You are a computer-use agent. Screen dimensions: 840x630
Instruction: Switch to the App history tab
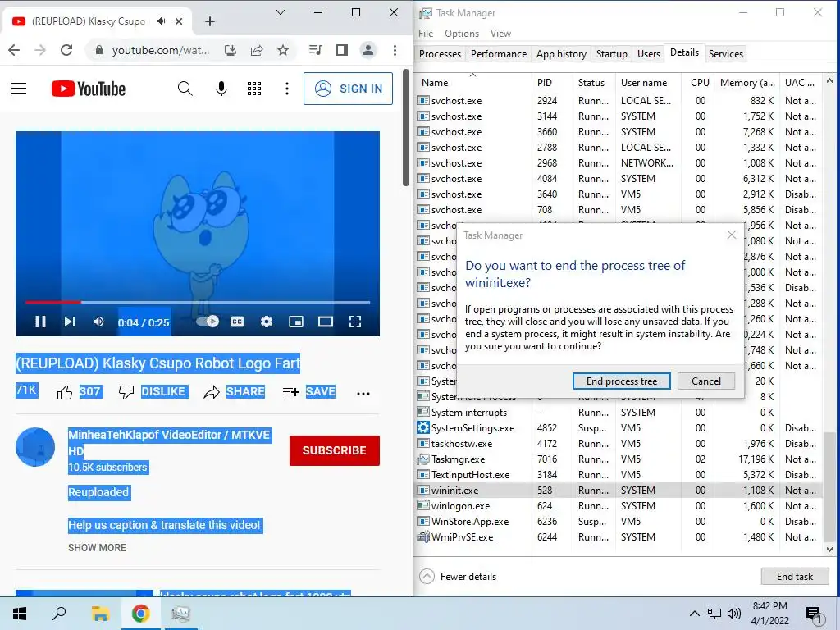[x=561, y=53]
